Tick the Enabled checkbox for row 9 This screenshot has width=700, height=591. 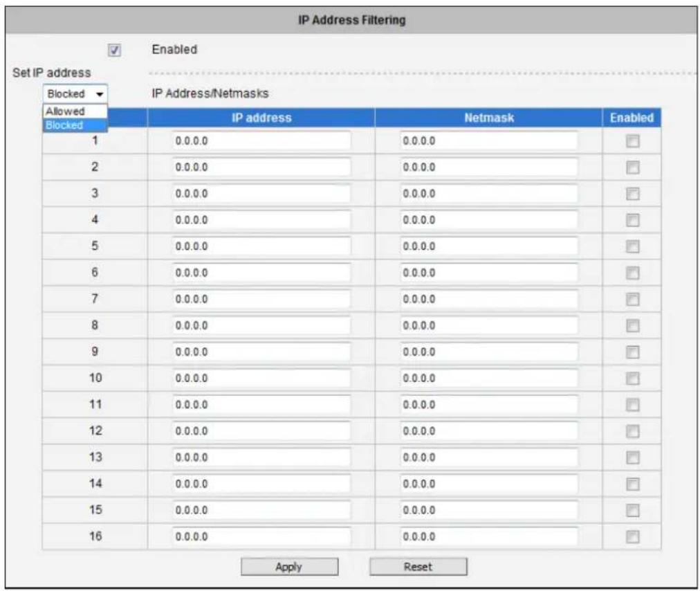coord(632,352)
